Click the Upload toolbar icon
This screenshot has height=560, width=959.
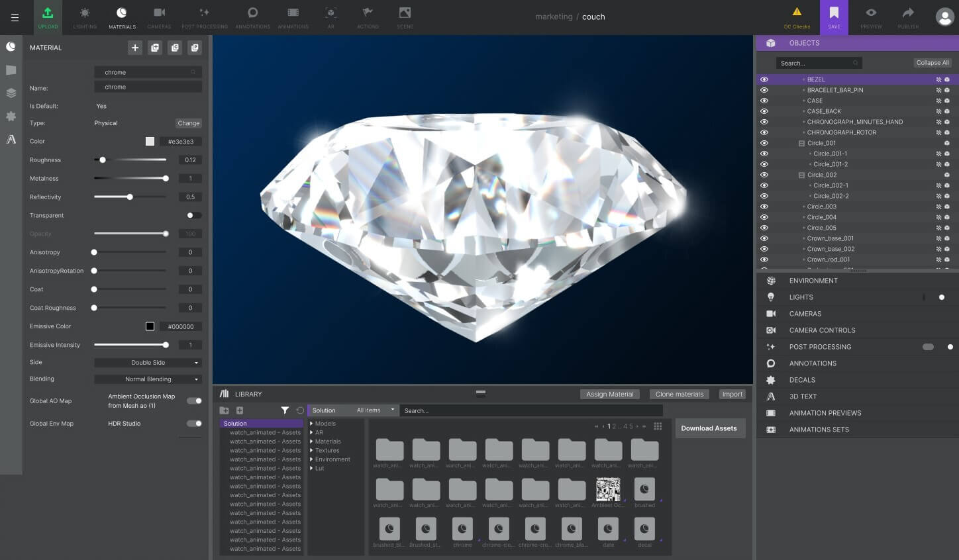48,17
